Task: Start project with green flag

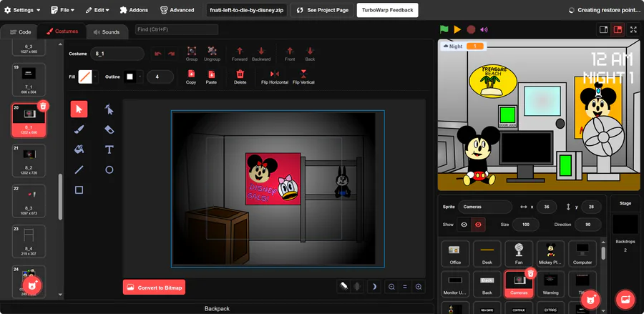Action: pos(444,29)
